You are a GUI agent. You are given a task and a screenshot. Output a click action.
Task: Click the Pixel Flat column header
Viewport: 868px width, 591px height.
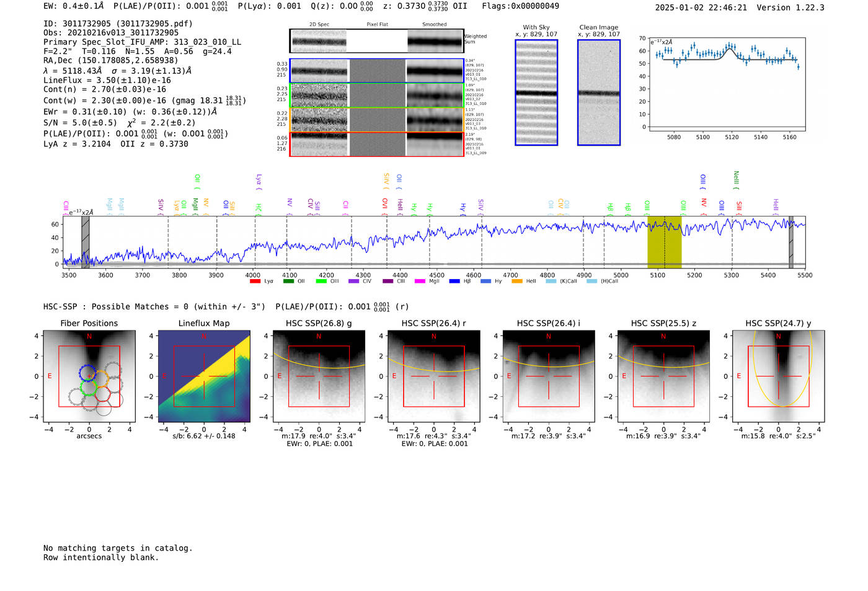(x=377, y=25)
